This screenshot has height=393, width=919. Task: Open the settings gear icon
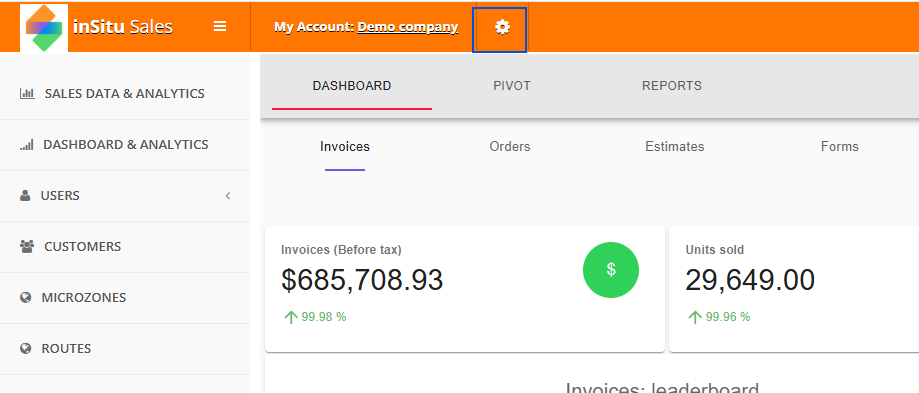(502, 27)
